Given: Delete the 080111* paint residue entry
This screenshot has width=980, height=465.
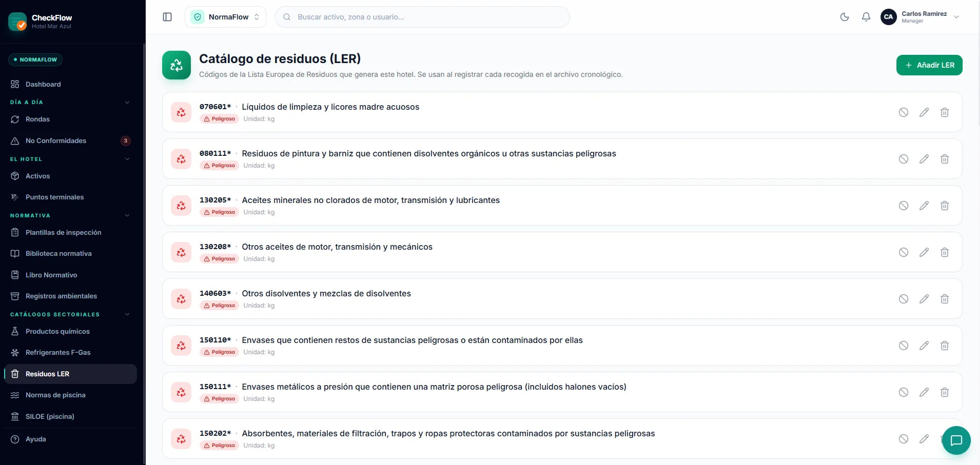Looking at the screenshot, I should pyautogui.click(x=945, y=159).
